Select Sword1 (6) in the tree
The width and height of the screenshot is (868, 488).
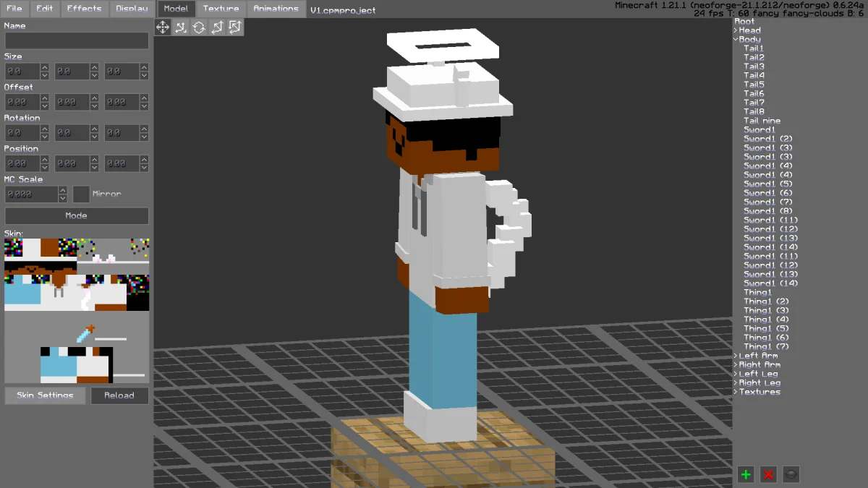coord(768,193)
